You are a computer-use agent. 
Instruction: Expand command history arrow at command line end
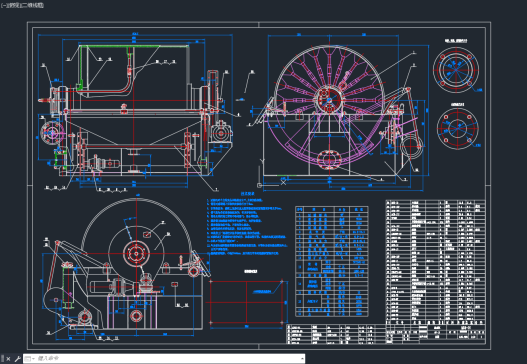pyautogui.click(x=302, y=359)
